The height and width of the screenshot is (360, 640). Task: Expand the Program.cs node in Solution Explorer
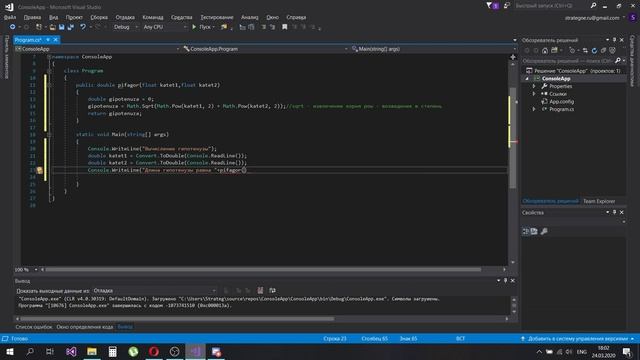pos(534,109)
